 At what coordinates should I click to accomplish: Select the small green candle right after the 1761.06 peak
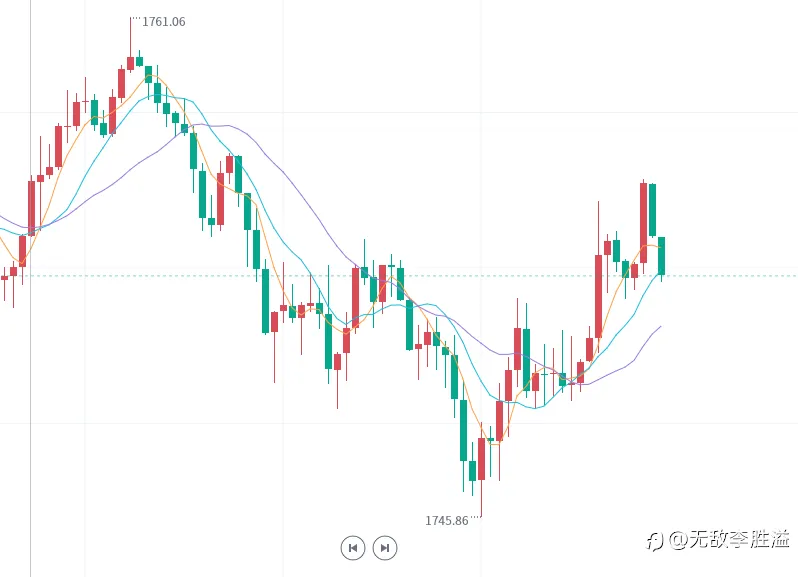[x=139, y=61]
